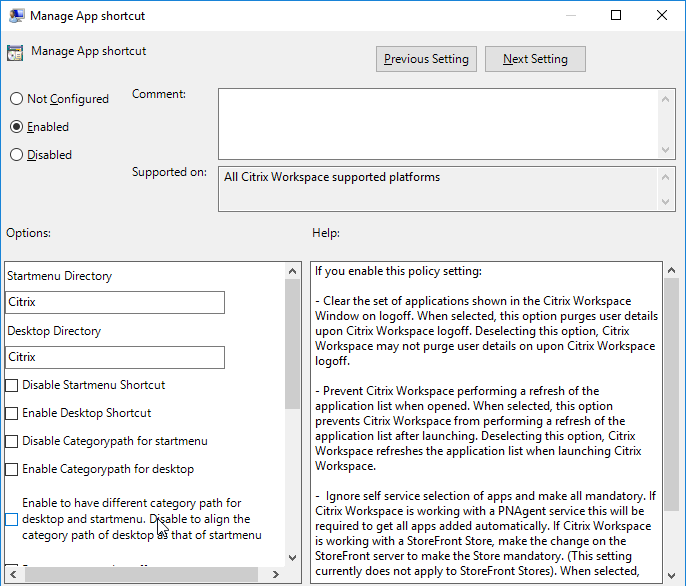The image size is (686, 586).
Task: Check Disable Categorypath for startmenu
Action: [x=11, y=442]
